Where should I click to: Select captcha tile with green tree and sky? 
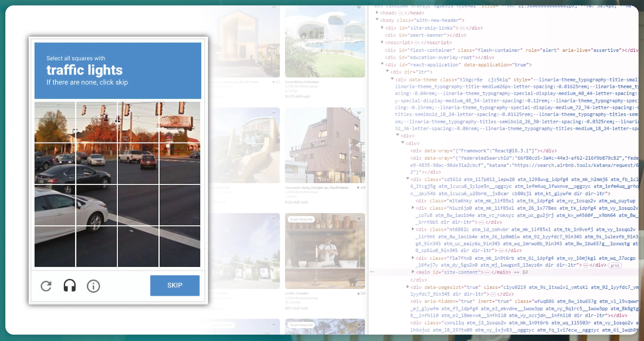[55, 122]
